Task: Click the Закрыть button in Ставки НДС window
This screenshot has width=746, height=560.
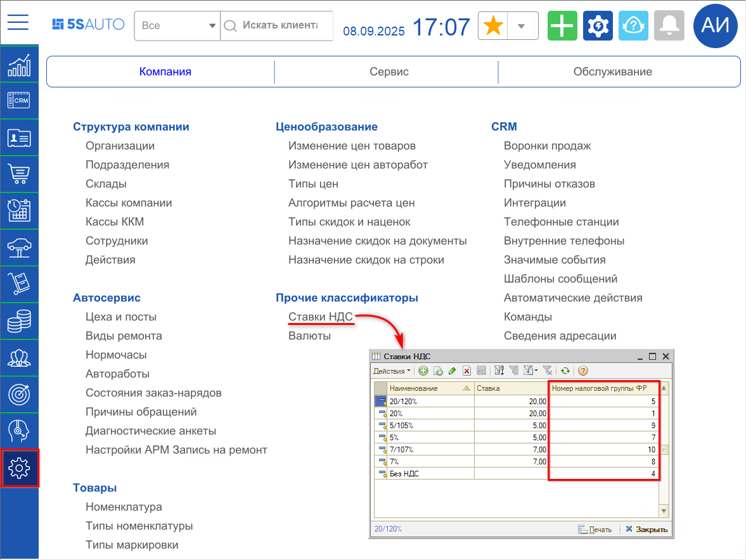Action: 646,530
